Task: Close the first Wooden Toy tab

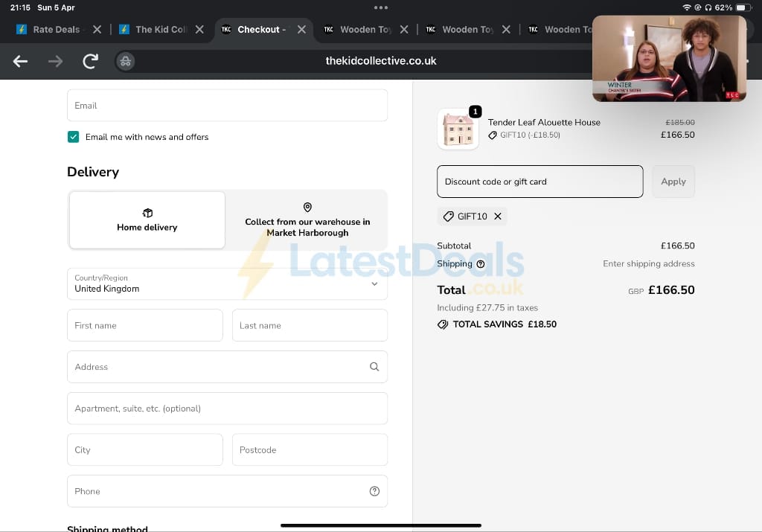Action: [x=404, y=30]
